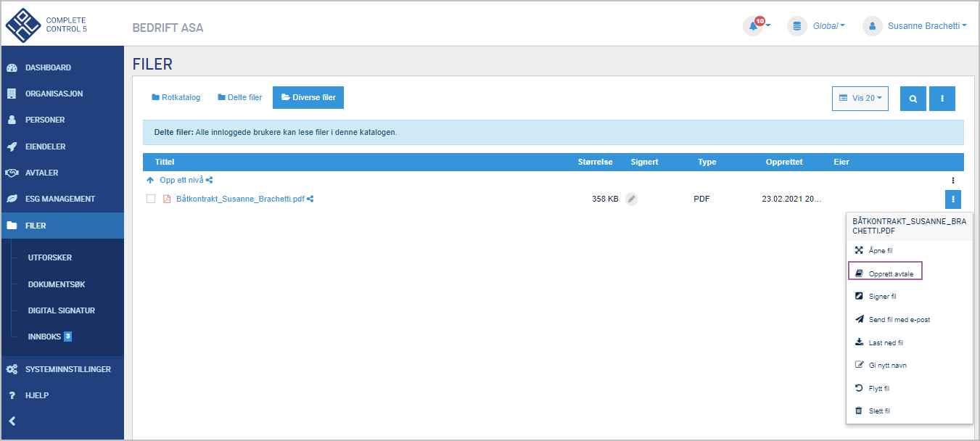Sort by the Opprettet column header

click(784, 162)
